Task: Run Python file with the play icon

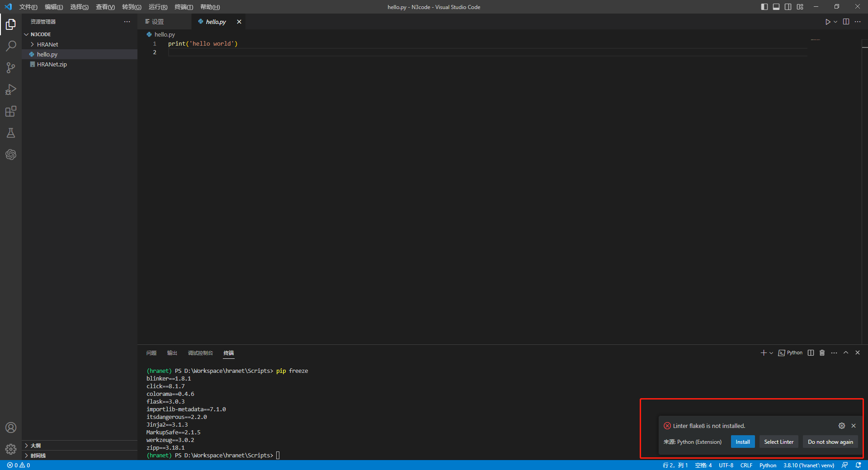Action: click(x=827, y=22)
